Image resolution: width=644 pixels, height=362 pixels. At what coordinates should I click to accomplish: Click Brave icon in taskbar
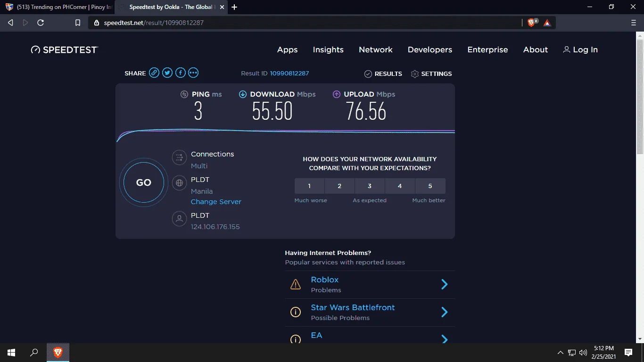tap(58, 353)
